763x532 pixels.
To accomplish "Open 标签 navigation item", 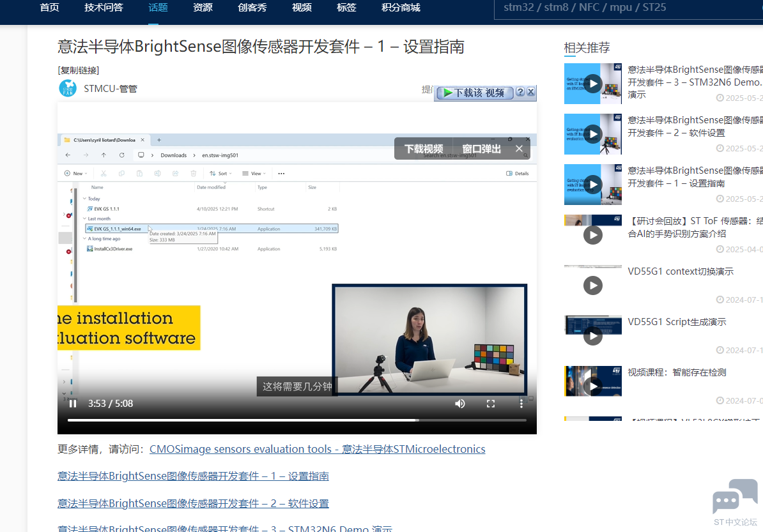I will tap(347, 8).
